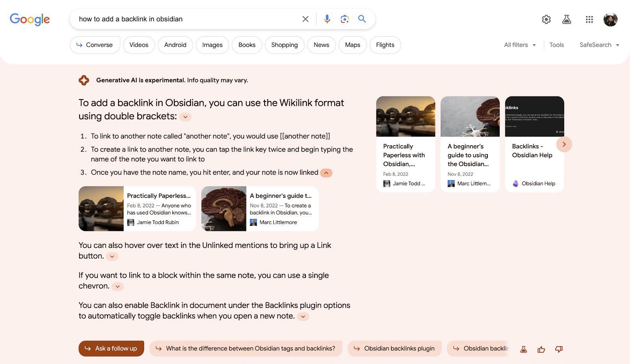This screenshot has width=630, height=364.
Task: Submit search with the magnifying glass icon
Action: (x=362, y=19)
